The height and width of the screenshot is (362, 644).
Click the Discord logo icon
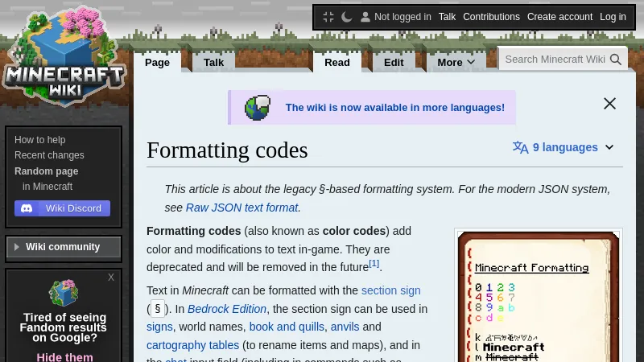pyautogui.click(x=27, y=208)
